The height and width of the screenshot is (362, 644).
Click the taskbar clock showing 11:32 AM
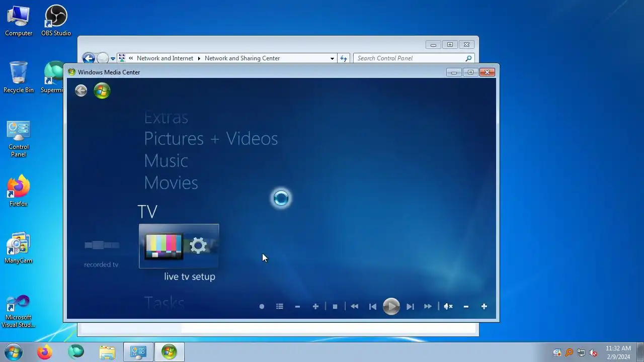point(618,352)
